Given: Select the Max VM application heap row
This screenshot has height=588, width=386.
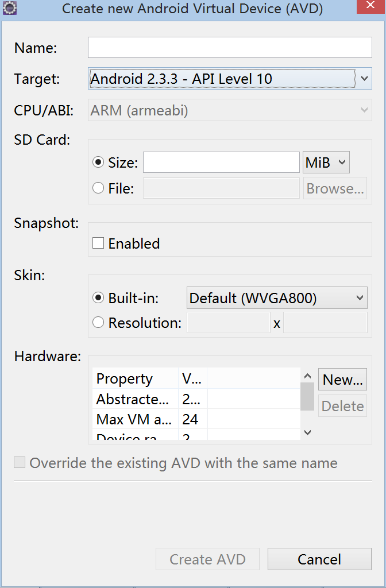Looking at the screenshot, I should (196, 419).
